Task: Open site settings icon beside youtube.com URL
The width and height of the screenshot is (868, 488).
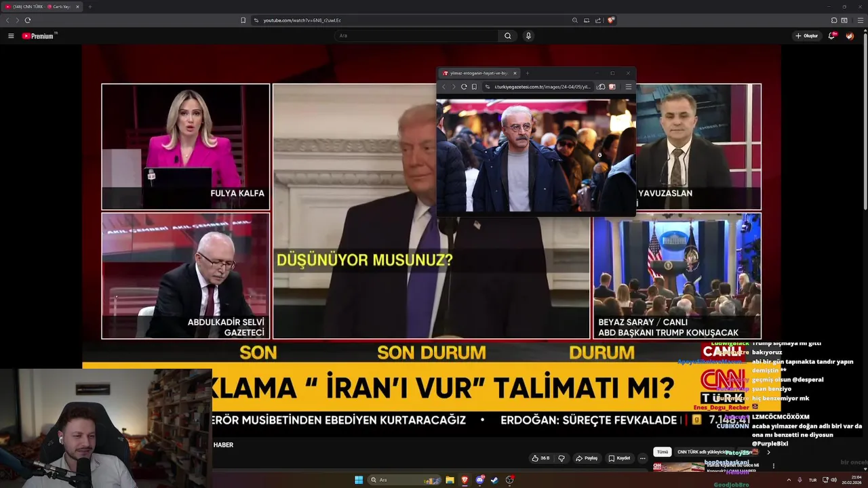Action: 256,20
